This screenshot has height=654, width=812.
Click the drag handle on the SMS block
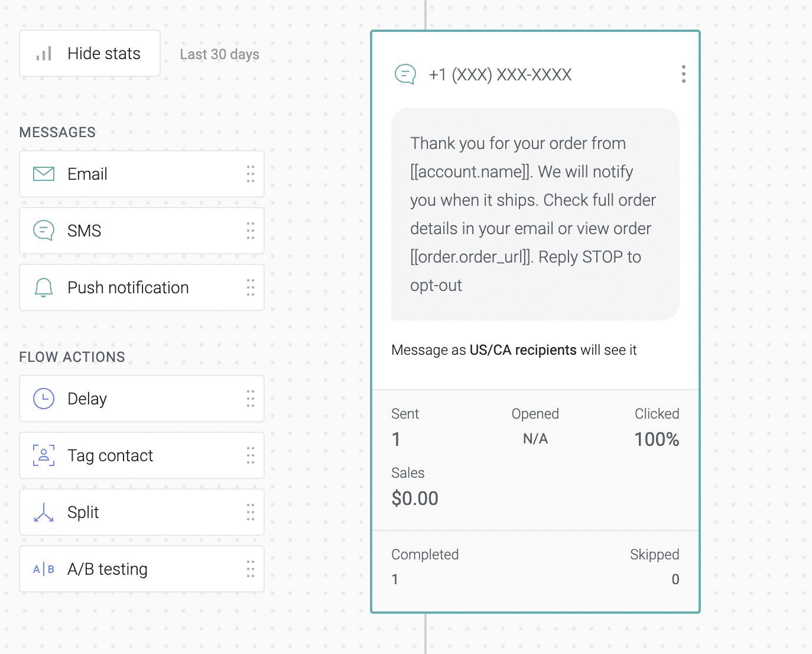point(251,231)
